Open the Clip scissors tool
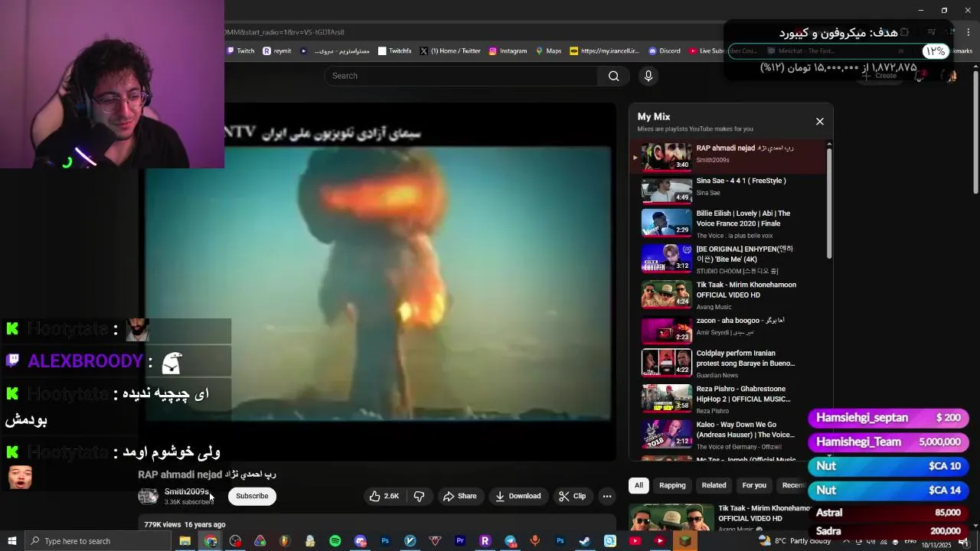 (x=573, y=496)
